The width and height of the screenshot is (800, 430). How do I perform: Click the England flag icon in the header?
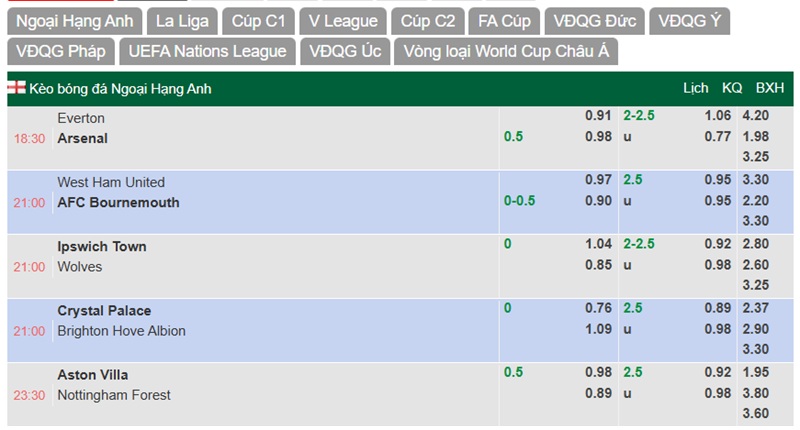(16, 87)
